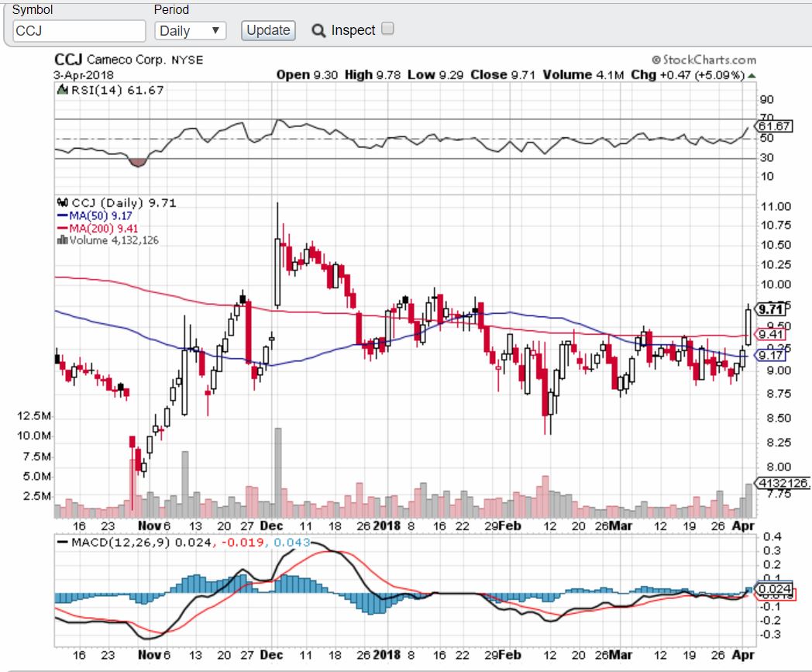Click the Apr label on price chart axis
The height and width of the screenshot is (672, 812).
[743, 526]
